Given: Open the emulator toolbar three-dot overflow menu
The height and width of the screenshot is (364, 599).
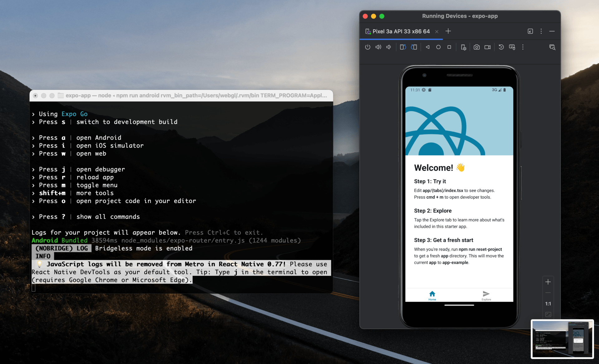Looking at the screenshot, I should click(x=523, y=47).
